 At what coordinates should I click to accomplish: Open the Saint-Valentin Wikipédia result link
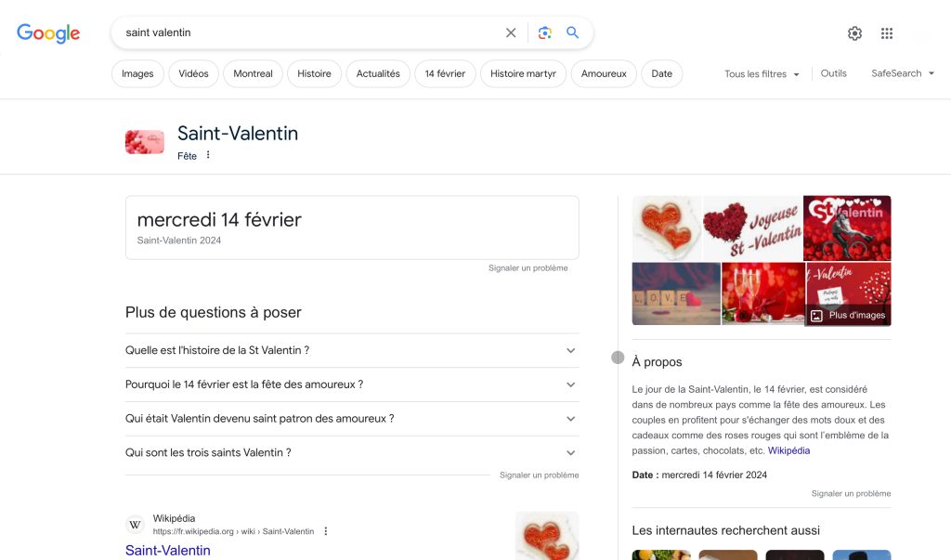point(168,550)
